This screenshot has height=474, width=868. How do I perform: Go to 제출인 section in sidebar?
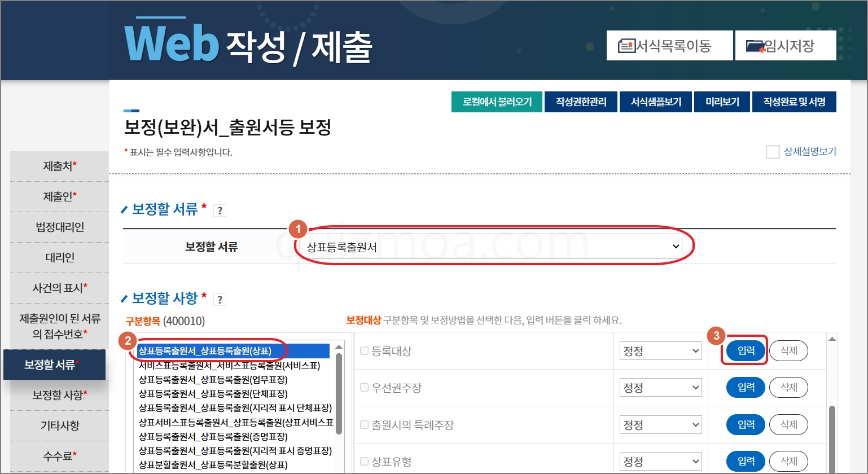(60, 197)
